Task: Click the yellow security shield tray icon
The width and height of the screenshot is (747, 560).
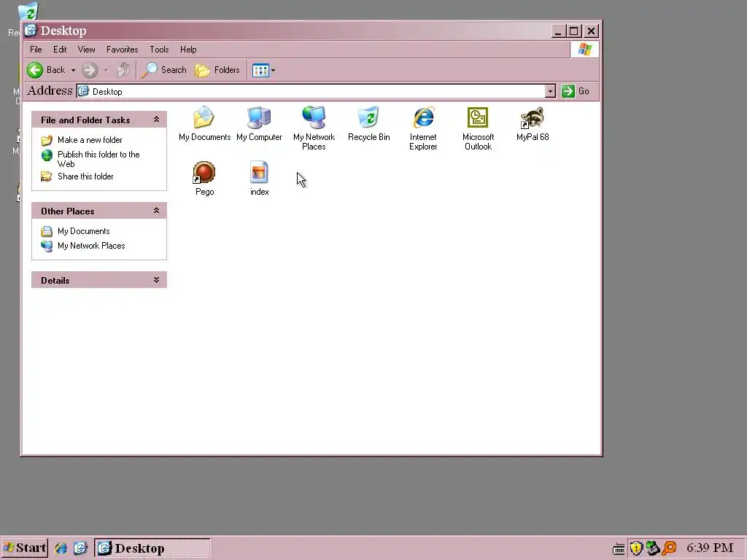Action: (x=636, y=548)
